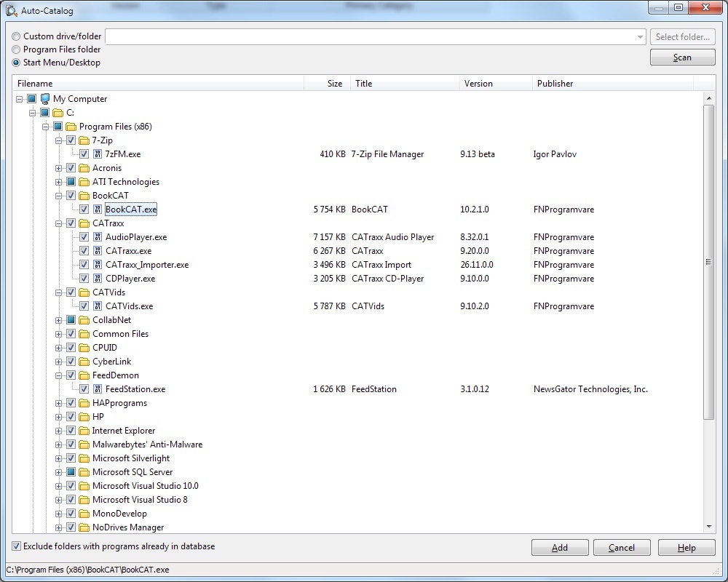728x582 pixels.
Task: Click the BookCAT.exe executable icon
Action: coord(98,210)
